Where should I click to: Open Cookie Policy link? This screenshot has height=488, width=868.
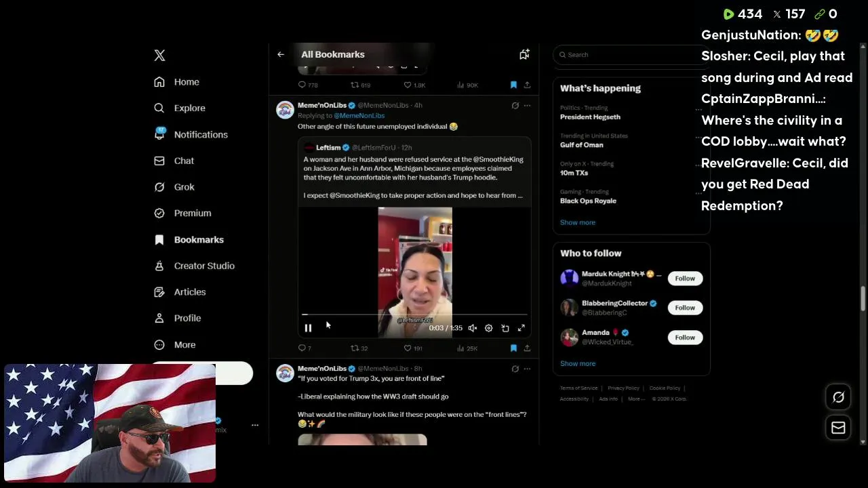click(x=665, y=388)
